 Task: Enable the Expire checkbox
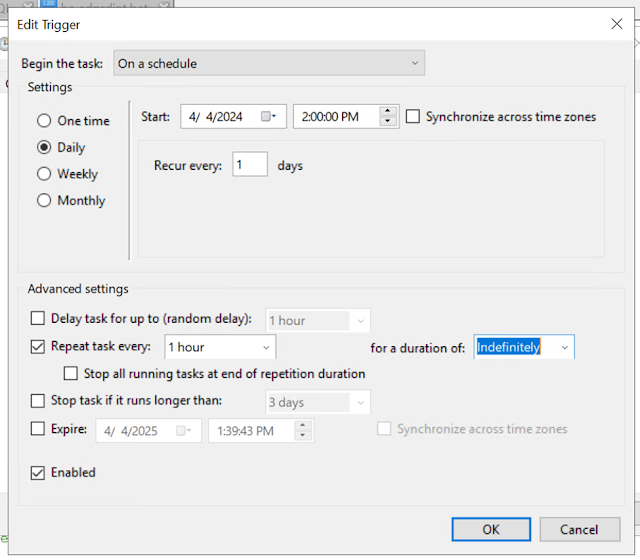pyautogui.click(x=38, y=429)
